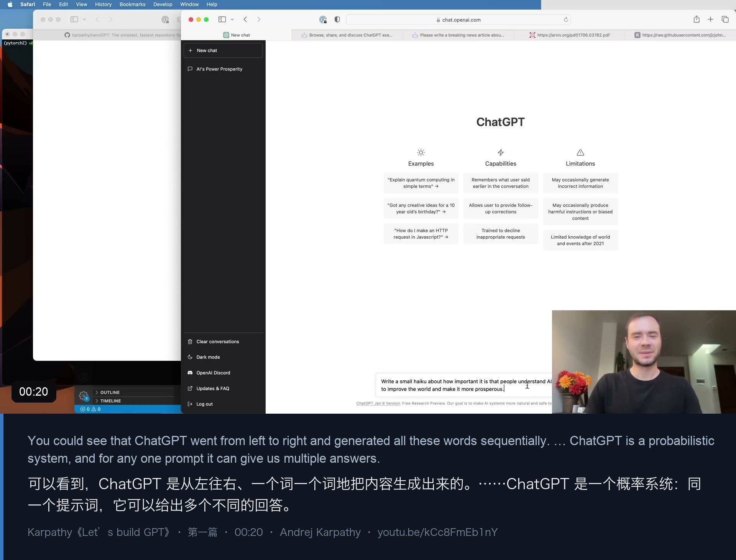Image resolution: width=736 pixels, height=560 pixels.
Task: Click the karpathy/nanoGPT tab in back window
Action: click(x=123, y=35)
